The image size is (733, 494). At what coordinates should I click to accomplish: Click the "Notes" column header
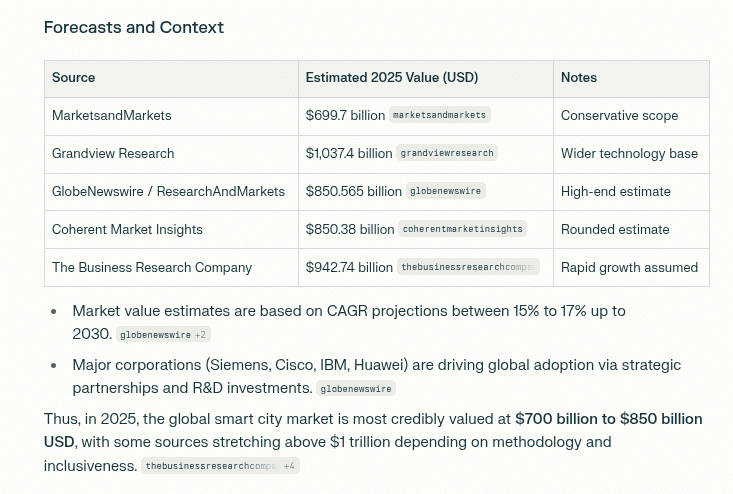pyautogui.click(x=579, y=78)
